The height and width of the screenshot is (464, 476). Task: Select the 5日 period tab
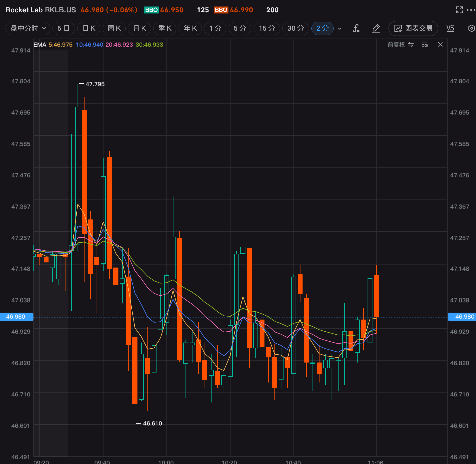pos(63,28)
